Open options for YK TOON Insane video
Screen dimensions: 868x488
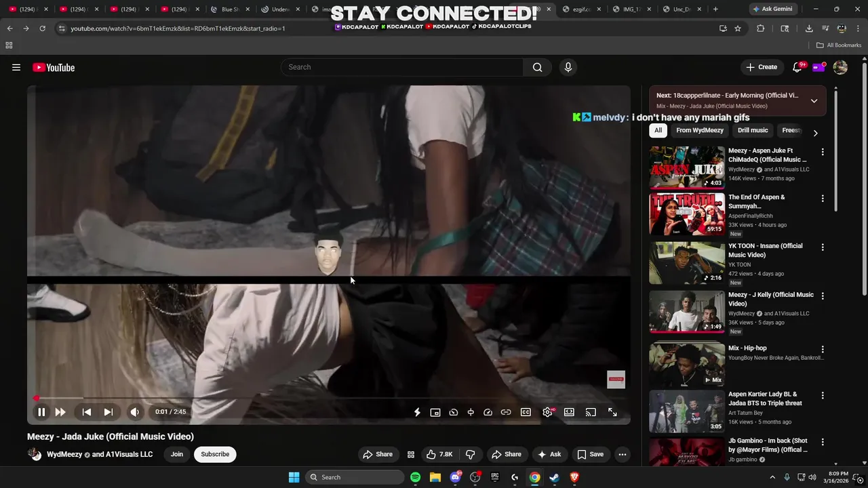pos(823,247)
